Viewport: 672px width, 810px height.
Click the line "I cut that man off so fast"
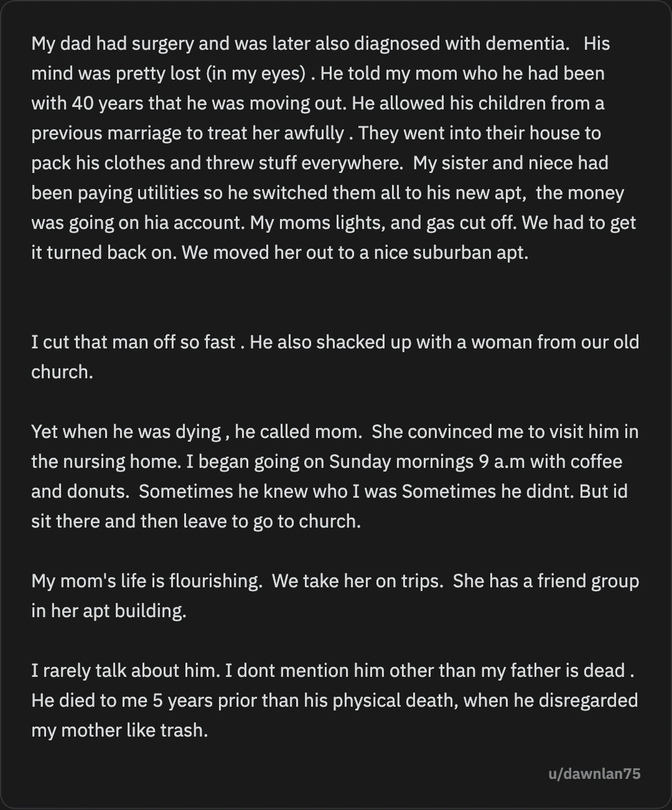coord(133,342)
